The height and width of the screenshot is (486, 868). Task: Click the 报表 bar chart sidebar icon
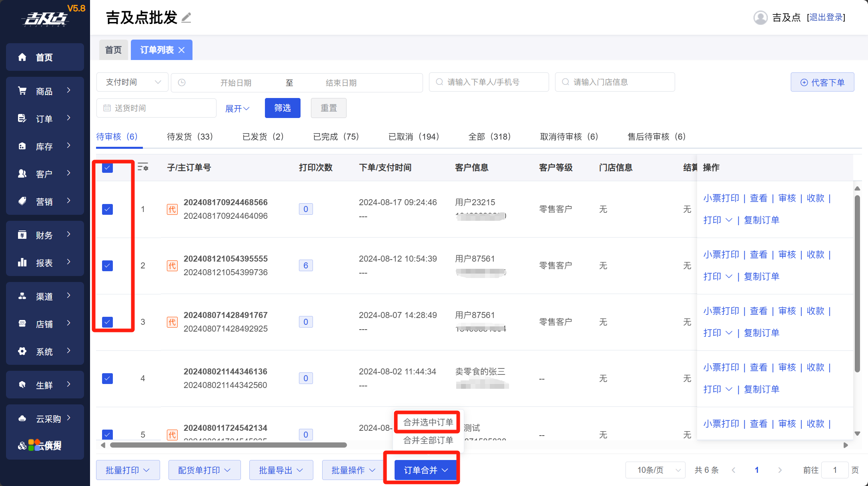(22, 262)
